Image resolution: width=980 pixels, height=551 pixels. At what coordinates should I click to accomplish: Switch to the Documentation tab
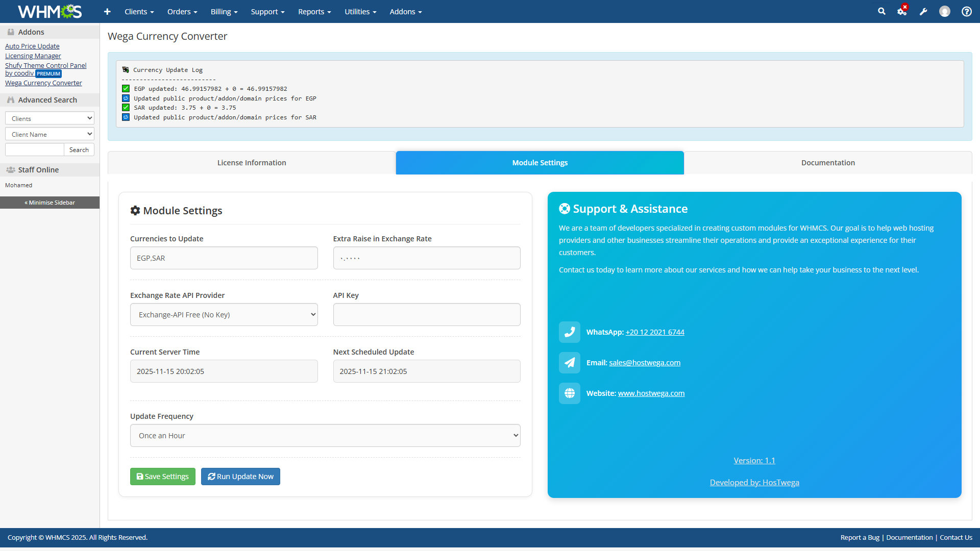pos(828,163)
